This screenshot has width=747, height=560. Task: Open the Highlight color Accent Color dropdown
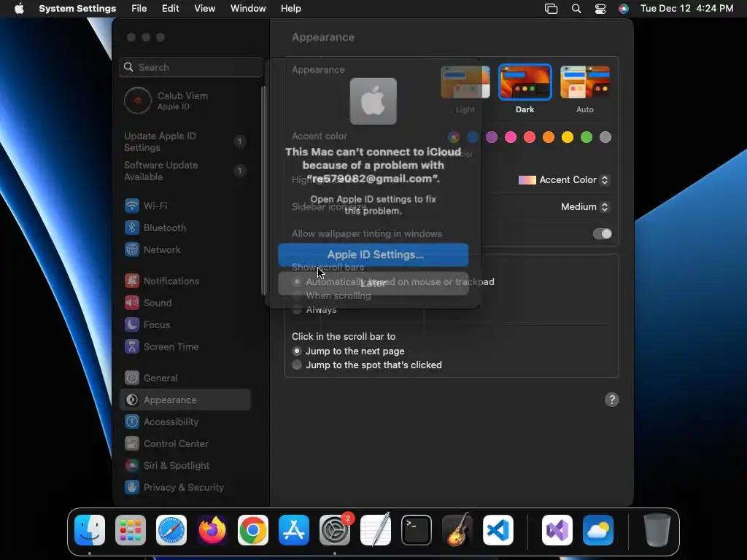point(564,180)
